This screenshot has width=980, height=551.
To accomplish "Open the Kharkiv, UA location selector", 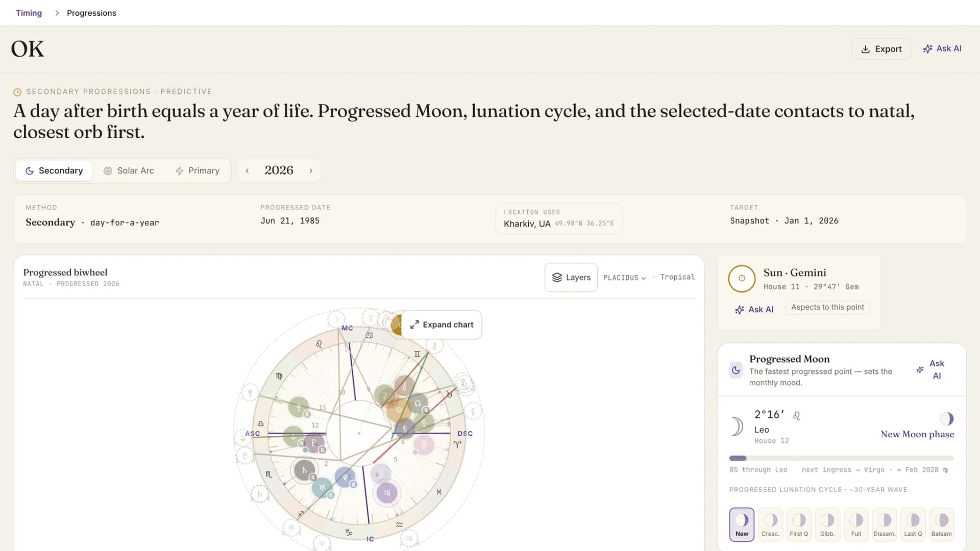I will [559, 219].
